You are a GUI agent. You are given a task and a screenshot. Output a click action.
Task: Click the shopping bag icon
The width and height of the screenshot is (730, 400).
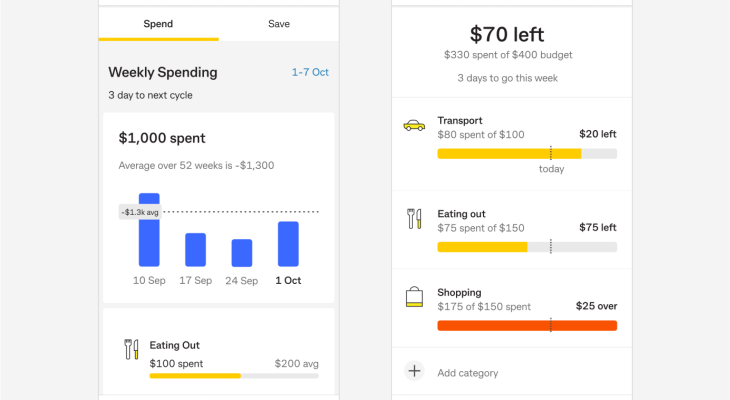tap(414, 297)
